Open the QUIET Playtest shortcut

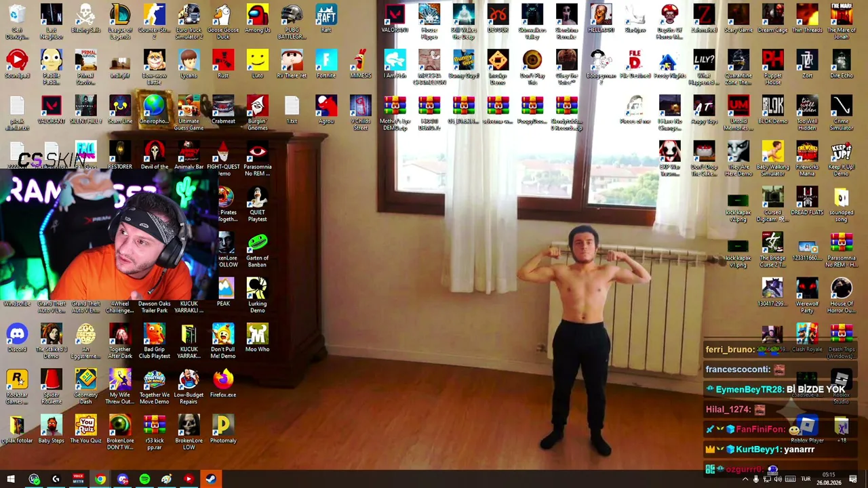[x=258, y=204]
